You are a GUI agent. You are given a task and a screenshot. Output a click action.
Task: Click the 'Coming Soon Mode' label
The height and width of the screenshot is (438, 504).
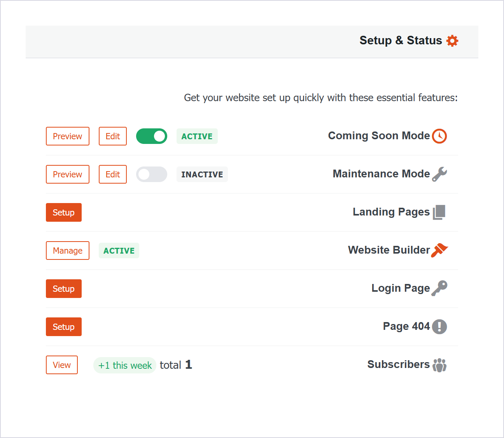click(x=379, y=136)
